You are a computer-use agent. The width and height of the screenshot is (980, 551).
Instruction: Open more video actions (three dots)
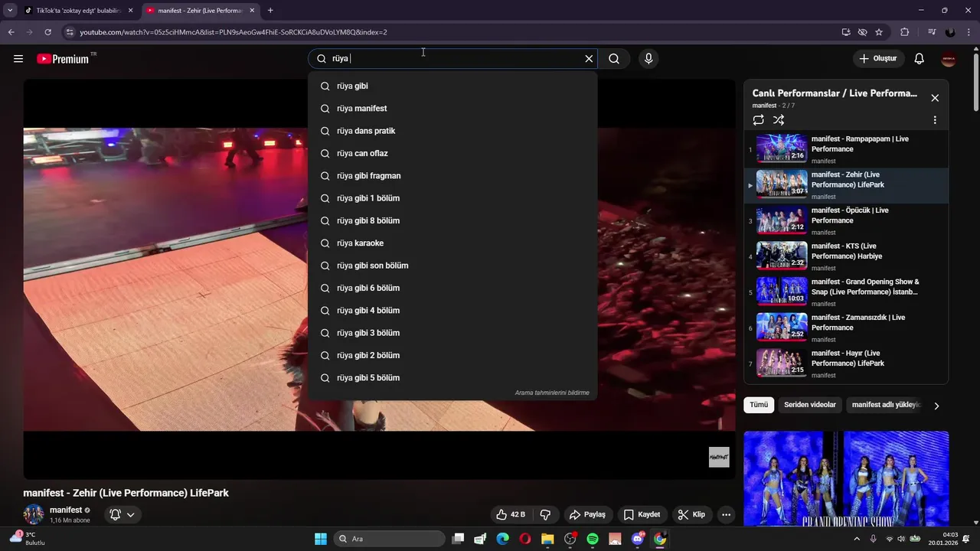pos(726,514)
